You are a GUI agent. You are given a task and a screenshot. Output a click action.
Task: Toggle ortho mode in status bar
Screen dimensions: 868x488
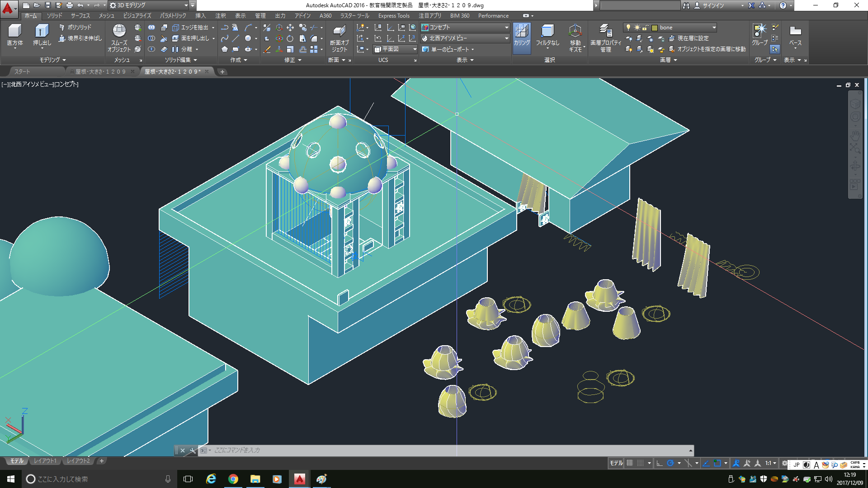click(660, 463)
